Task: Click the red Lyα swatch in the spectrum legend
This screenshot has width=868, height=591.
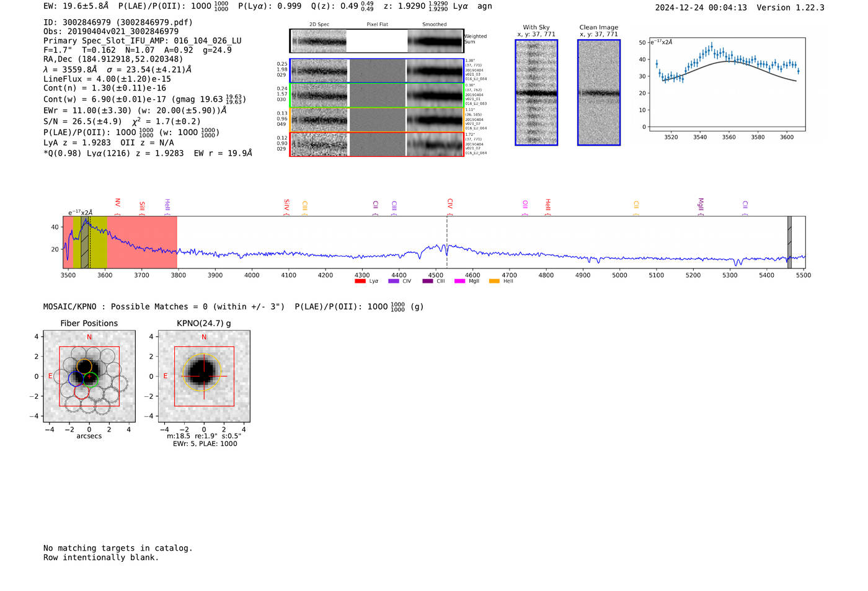Action: (360, 281)
